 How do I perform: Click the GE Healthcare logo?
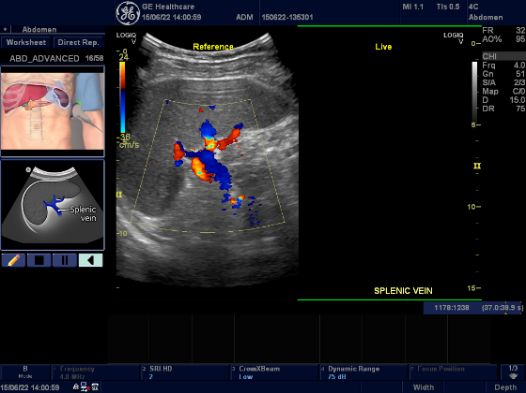pyautogui.click(x=128, y=13)
